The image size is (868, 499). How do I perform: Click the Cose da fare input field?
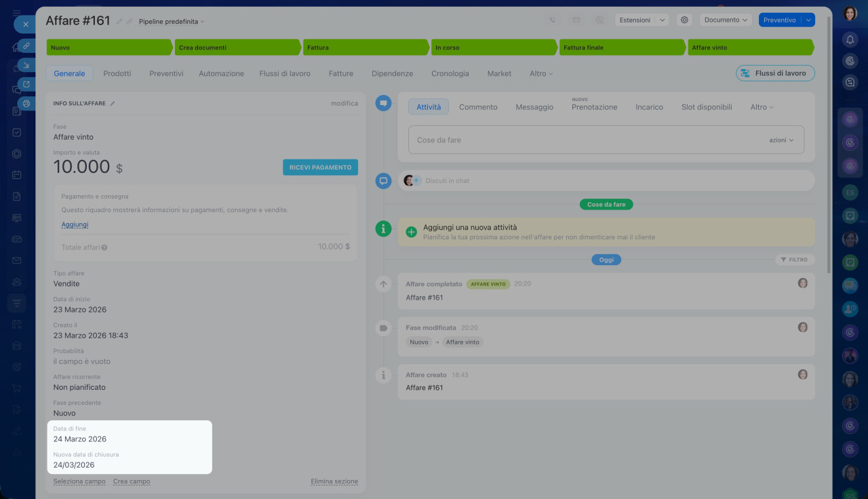coord(583,140)
